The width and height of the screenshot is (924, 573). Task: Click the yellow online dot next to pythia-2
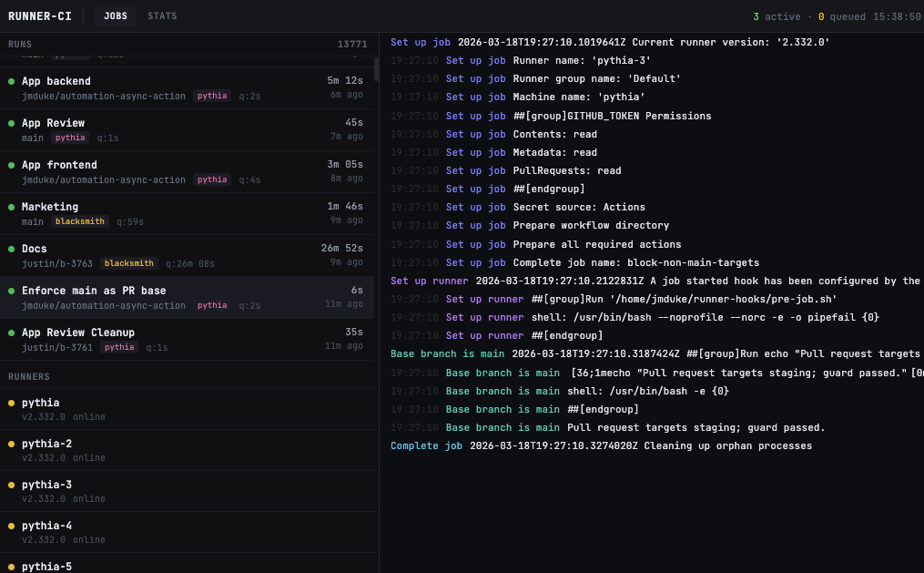tap(9, 444)
